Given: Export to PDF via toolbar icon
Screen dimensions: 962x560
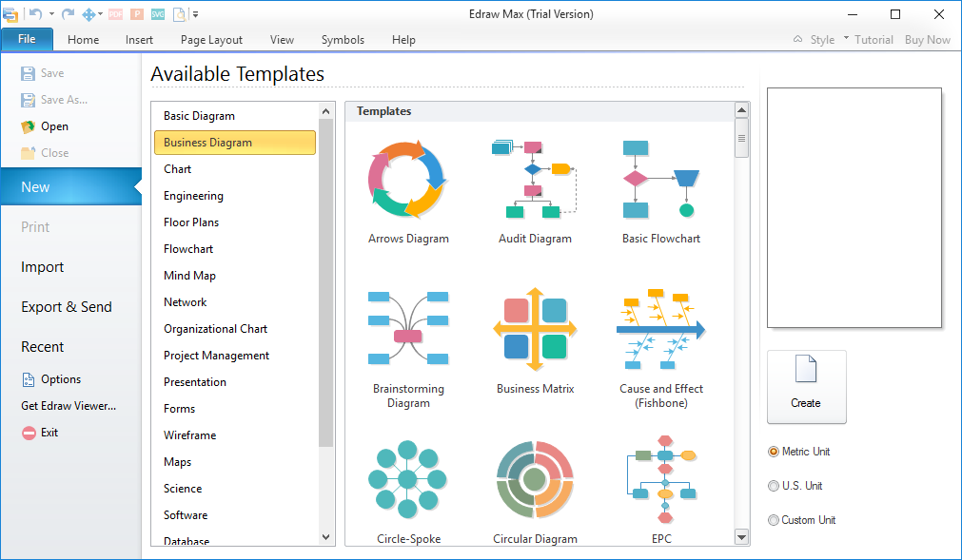Looking at the screenshot, I should coord(115,14).
